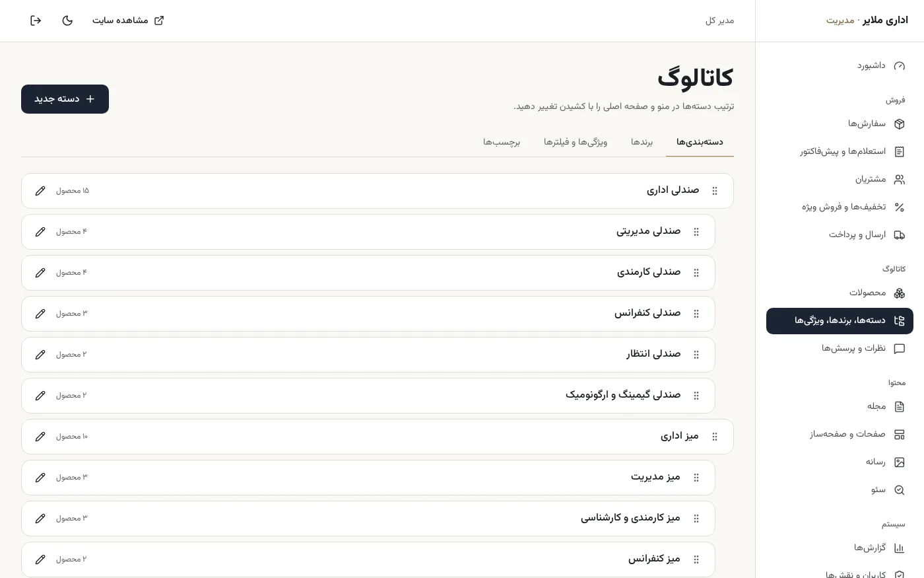This screenshot has height=578, width=924.
Task: Edit the صندلی گیمینگ و ارگونومیک category
Action: tap(40, 396)
